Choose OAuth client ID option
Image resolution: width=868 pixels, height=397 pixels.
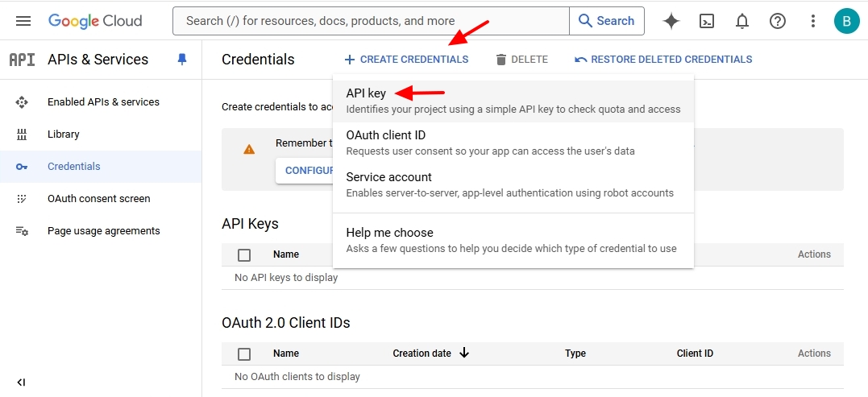coord(513,143)
